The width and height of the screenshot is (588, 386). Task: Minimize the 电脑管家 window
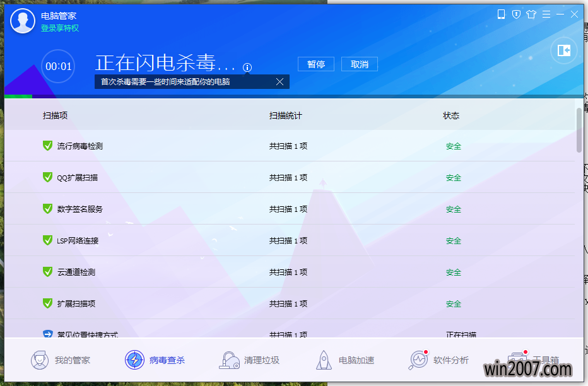tap(560, 15)
